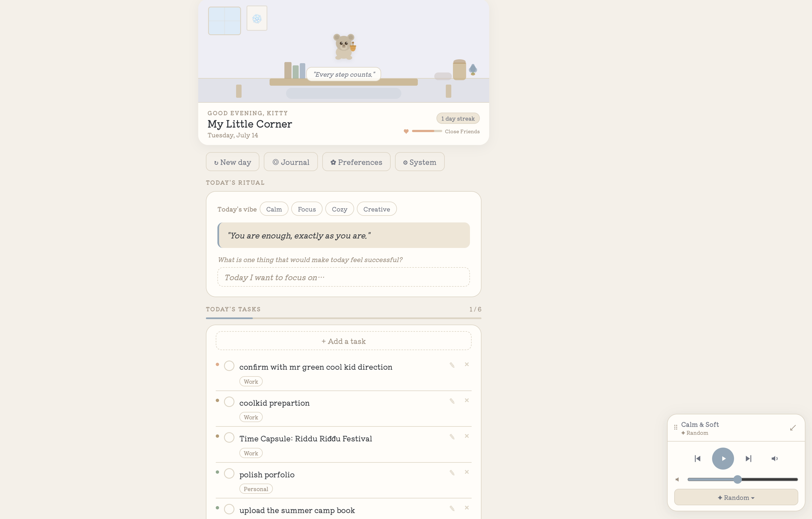Screen dimensions: 812x519
Task: Delete the 'polish porfolio' task
Action: (467, 472)
